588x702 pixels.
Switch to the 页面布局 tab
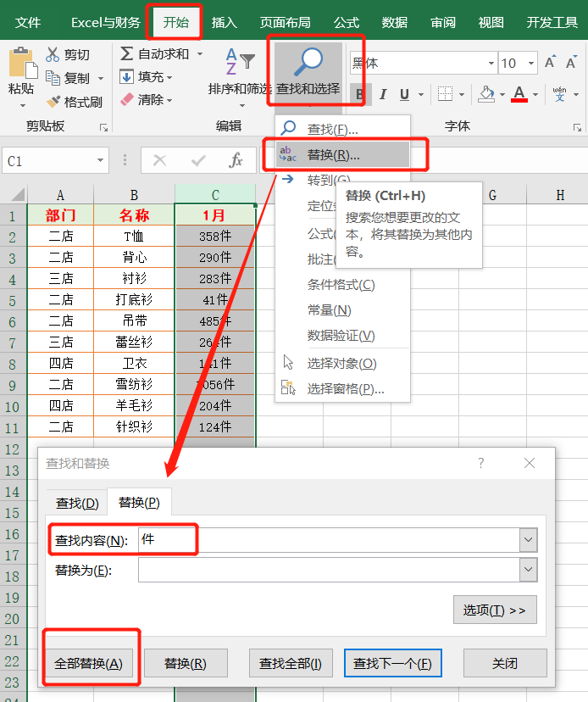coord(285,22)
